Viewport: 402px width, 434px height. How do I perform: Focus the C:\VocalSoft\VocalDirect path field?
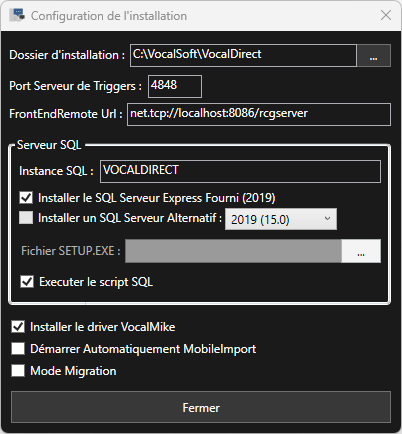coord(243,55)
